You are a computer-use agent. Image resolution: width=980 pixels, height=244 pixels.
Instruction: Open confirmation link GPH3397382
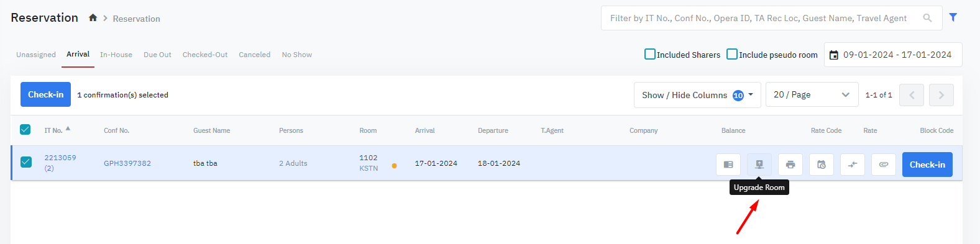[127, 163]
